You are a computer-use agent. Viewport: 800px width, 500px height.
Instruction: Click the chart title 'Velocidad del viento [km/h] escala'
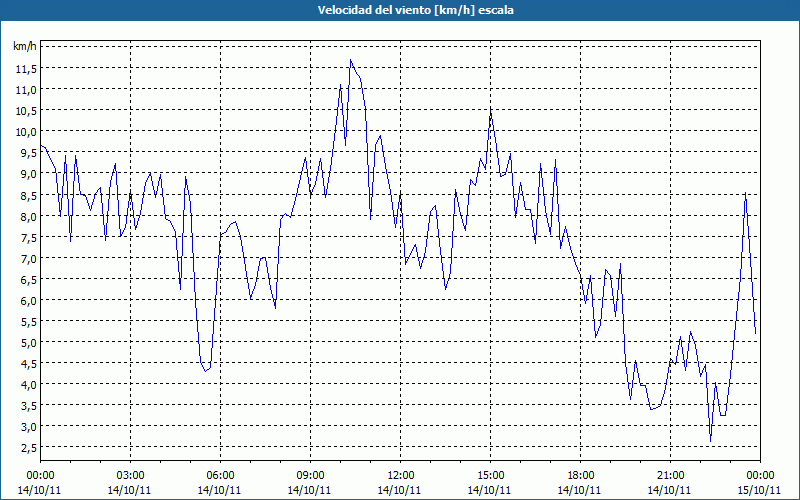point(415,10)
